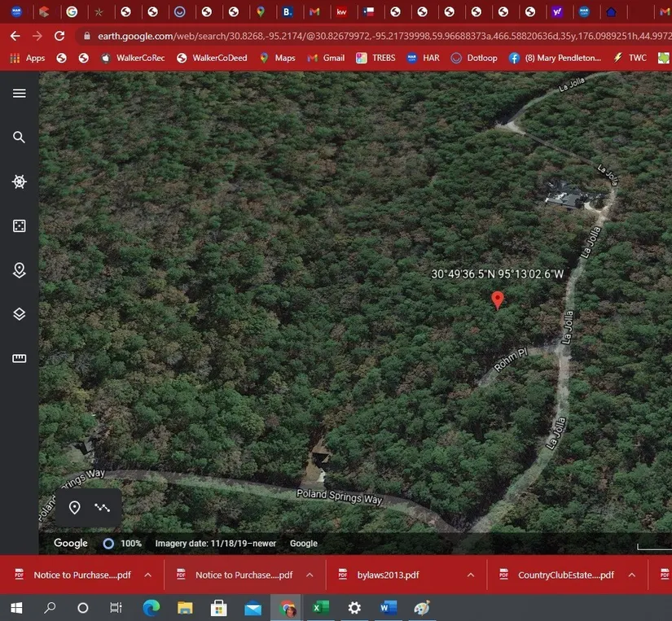The image size is (672, 621).
Task: Open the Google Earth hamburger menu
Action: (20, 94)
